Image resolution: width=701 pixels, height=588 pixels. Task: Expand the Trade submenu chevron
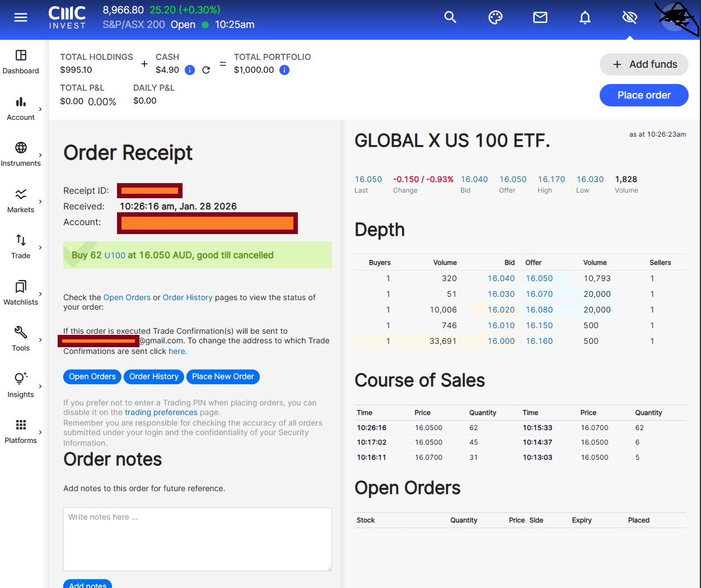click(x=40, y=248)
